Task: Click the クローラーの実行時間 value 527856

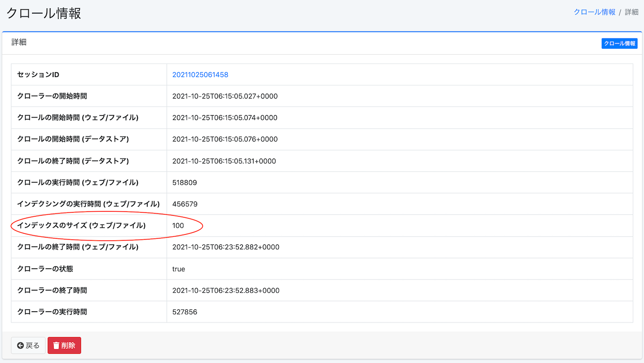Action: pyautogui.click(x=185, y=312)
